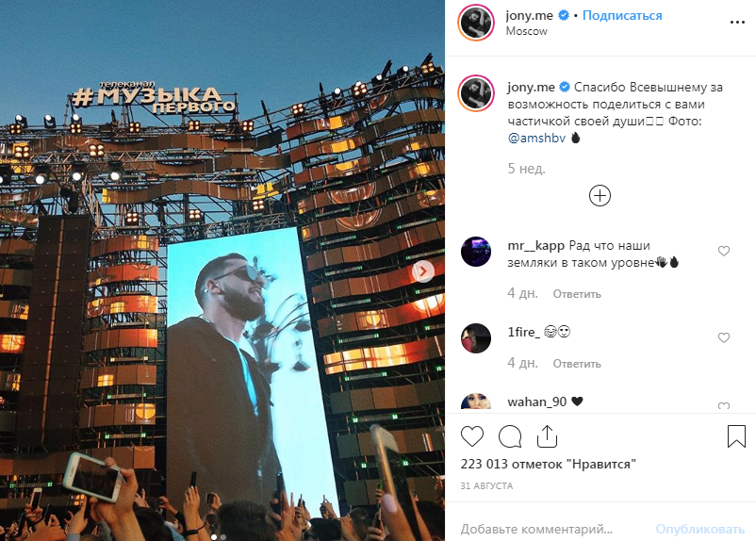Reply to mr__kapp's comment
Screen dimensions: 756x541
(577, 294)
